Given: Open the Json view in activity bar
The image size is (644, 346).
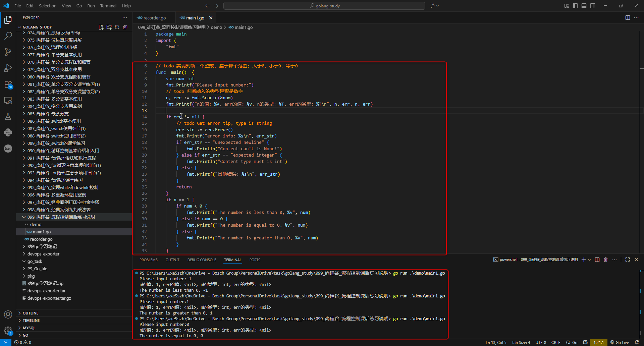Looking at the screenshot, I should (x=8, y=149).
